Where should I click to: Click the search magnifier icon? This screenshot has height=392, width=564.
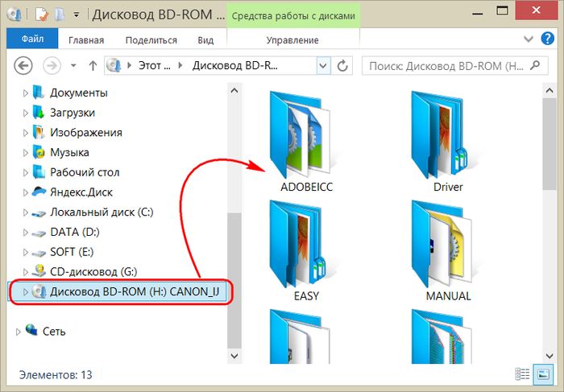pyautogui.click(x=535, y=65)
